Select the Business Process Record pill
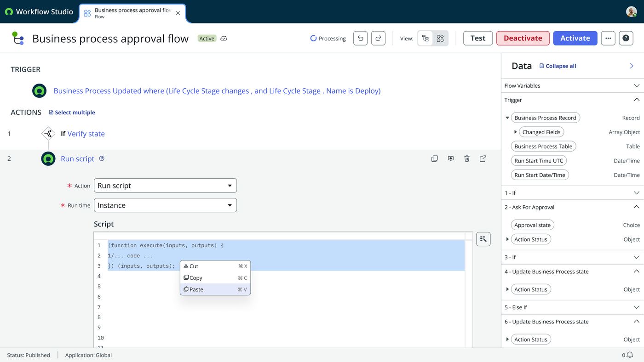 (546, 118)
